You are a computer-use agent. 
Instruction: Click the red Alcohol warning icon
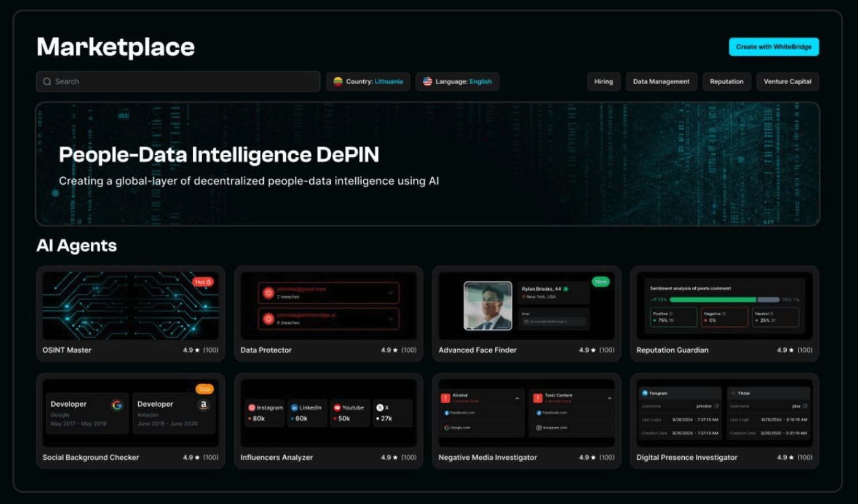click(x=445, y=398)
